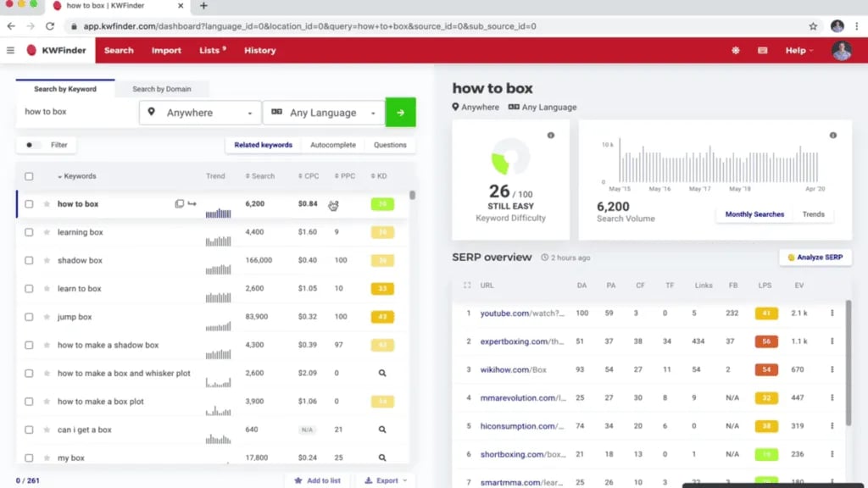The image size is (868, 488).
Task: Open the expertboxing.com result link
Action: 514,341
